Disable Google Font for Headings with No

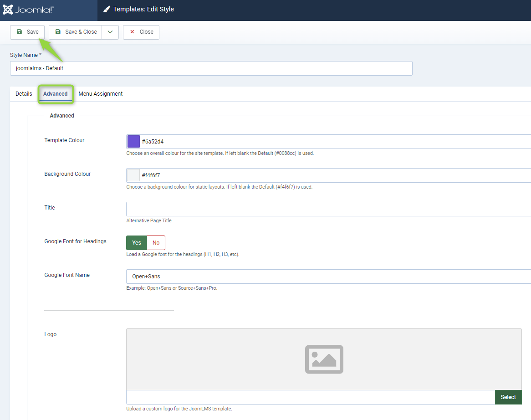[x=156, y=243]
